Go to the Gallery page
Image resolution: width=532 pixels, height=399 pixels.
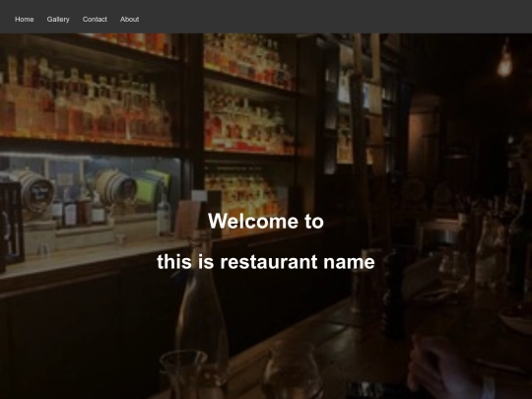coord(58,20)
